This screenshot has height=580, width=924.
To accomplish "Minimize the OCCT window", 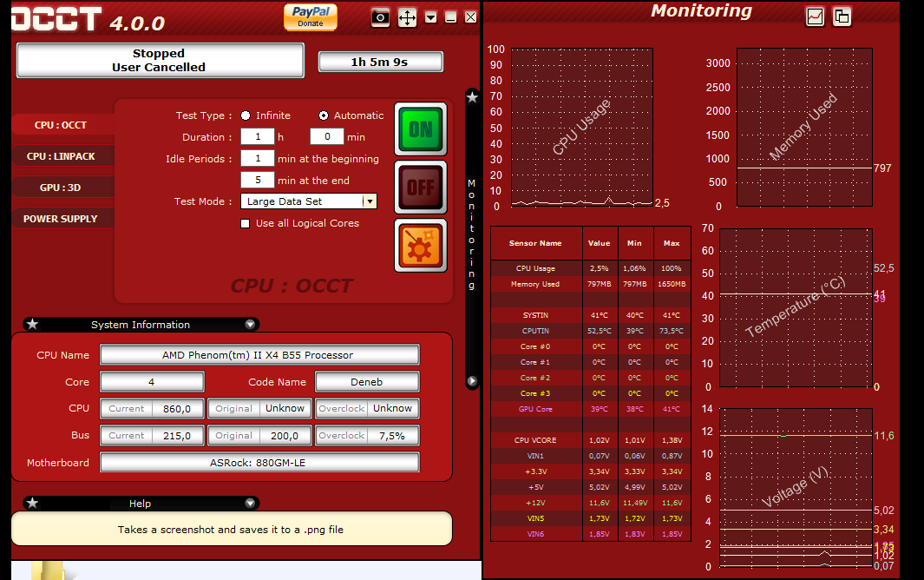I will click(x=451, y=17).
